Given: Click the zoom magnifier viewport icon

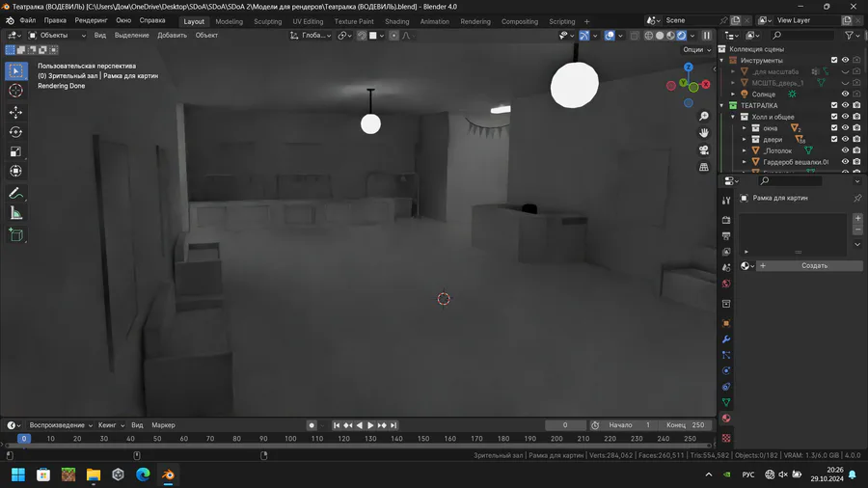Looking at the screenshot, I should (x=704, y=116).
